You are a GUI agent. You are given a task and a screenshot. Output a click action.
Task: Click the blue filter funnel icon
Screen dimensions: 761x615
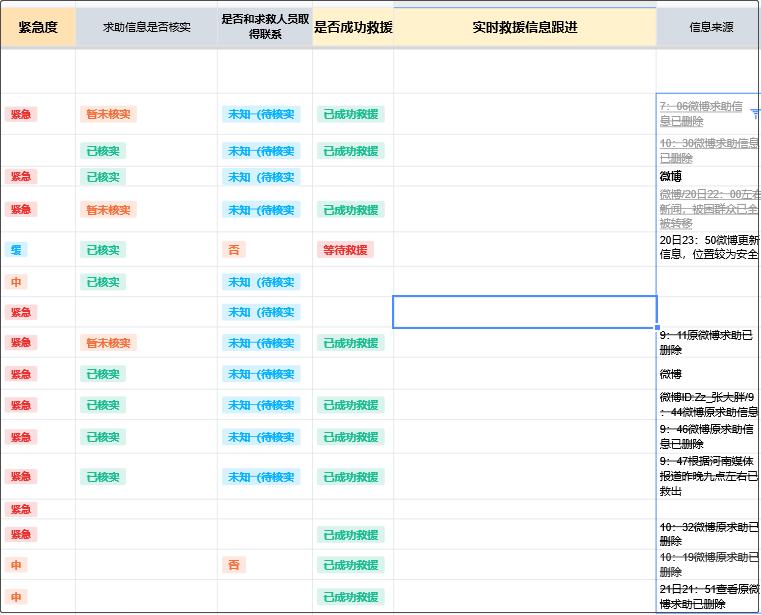(755, 114)
